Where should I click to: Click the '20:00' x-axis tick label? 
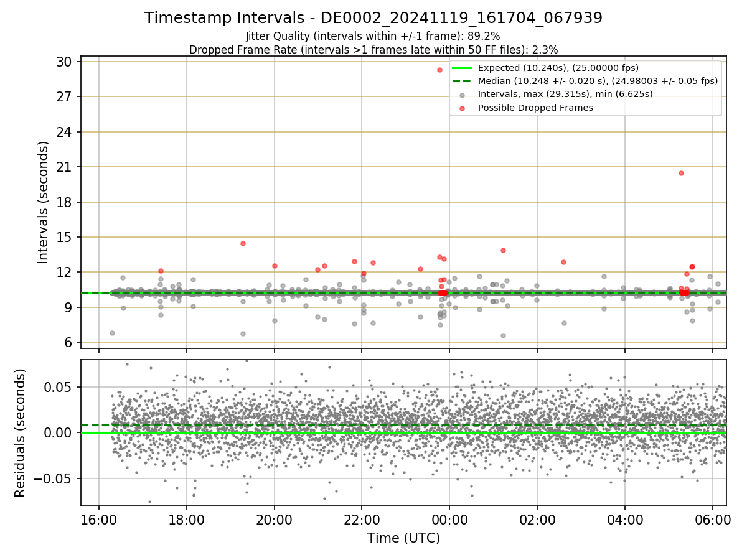click(275, 520)
